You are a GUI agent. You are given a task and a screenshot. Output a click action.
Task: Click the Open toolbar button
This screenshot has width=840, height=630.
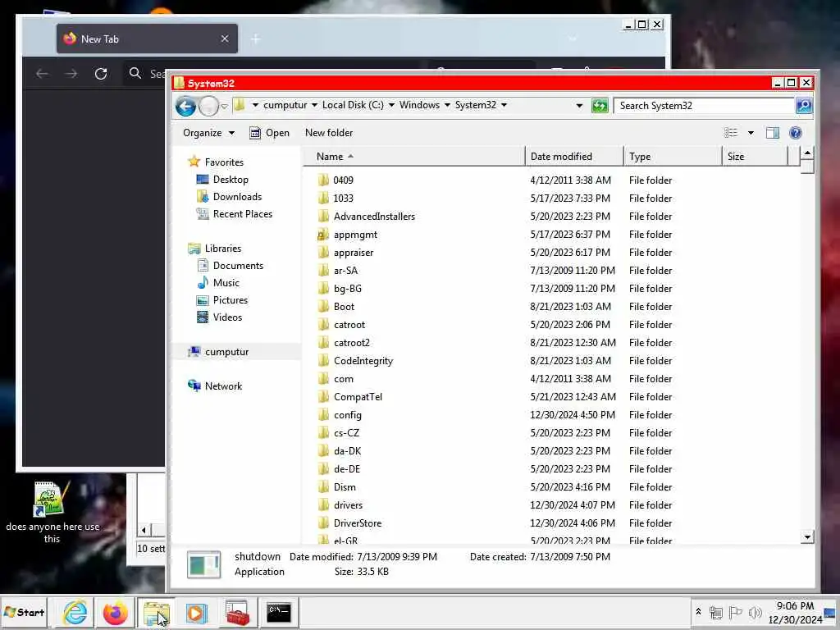coord(269,133)
